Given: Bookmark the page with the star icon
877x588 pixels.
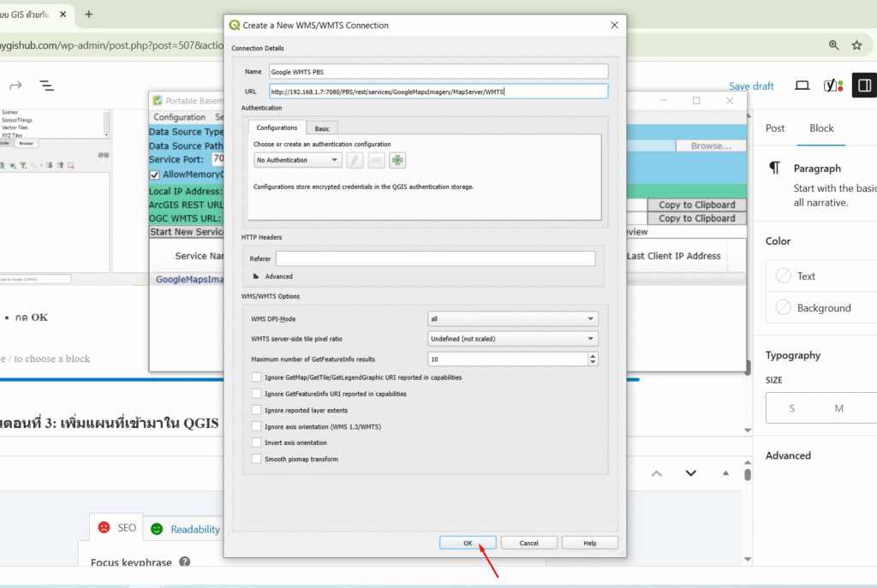Looking at the screenshot, I should click(856, 45).
